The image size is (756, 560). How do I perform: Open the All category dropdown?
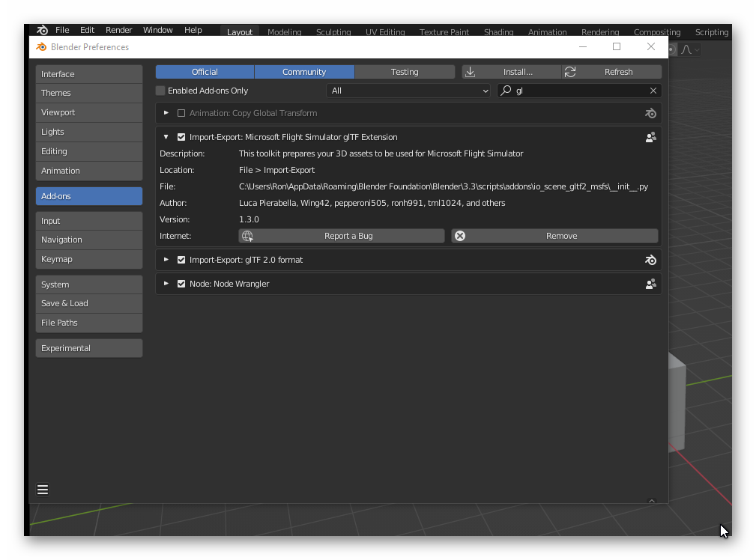tap(408, 91)
